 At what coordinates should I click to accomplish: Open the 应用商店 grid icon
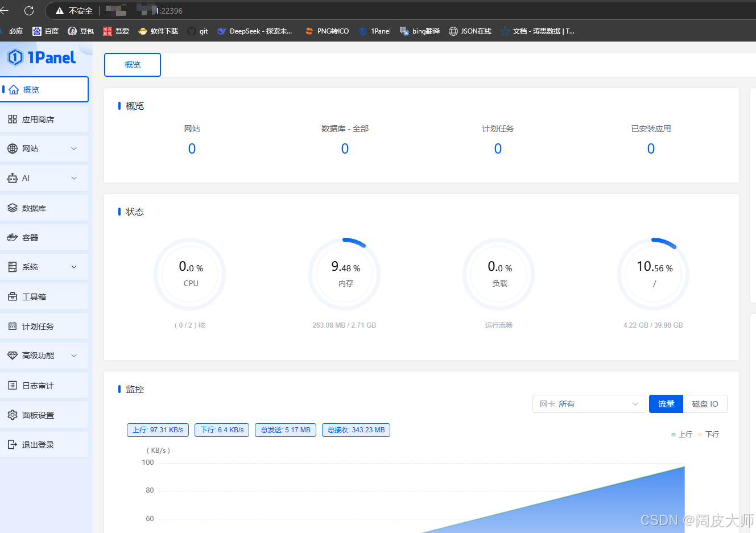(13, 119)
